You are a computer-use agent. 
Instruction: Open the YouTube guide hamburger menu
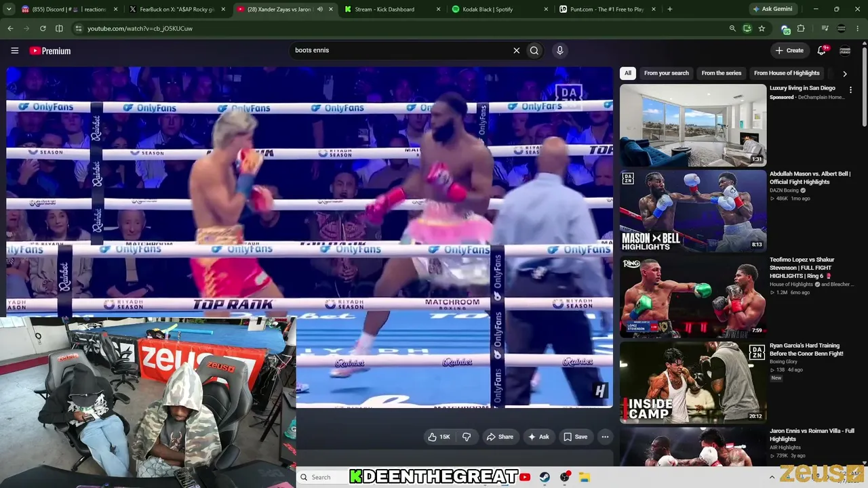point(14,51)
